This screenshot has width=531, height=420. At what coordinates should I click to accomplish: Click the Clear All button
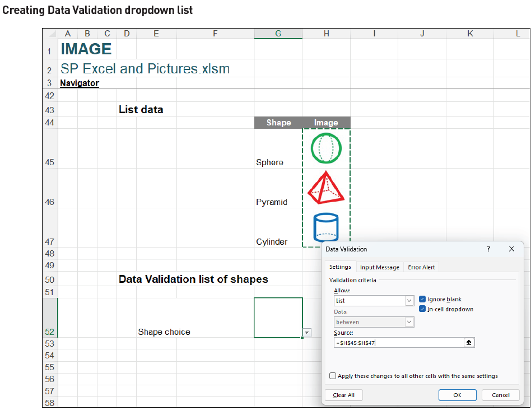343,395
